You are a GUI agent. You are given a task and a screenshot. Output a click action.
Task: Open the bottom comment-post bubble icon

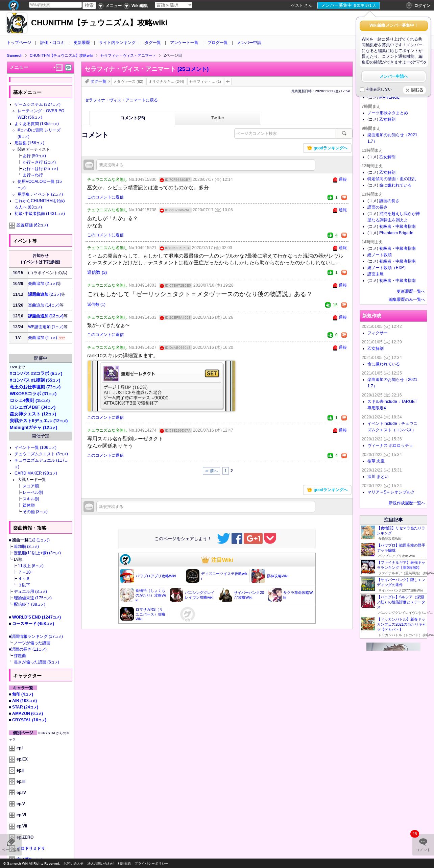[89, 507]
